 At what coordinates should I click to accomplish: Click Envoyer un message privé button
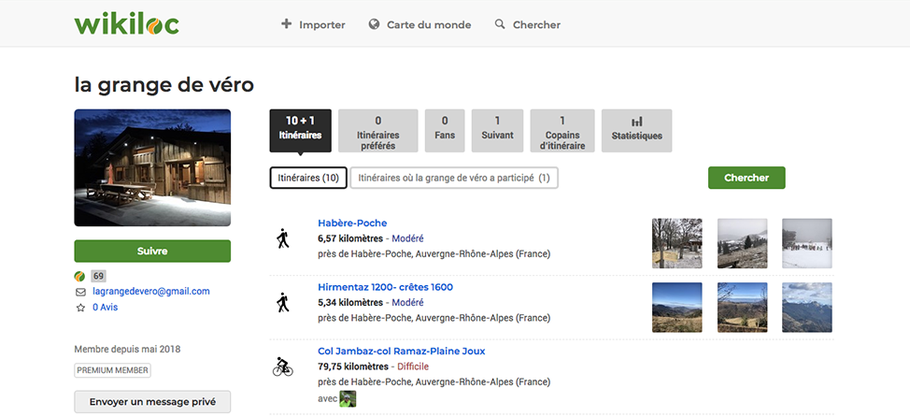(153, 401)
